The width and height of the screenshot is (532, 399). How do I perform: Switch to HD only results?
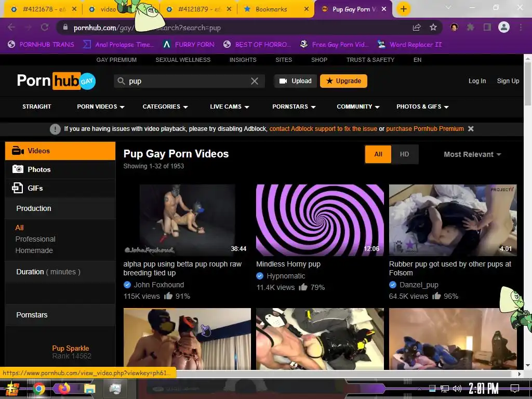pyautogui.click(x=404, y=154)
